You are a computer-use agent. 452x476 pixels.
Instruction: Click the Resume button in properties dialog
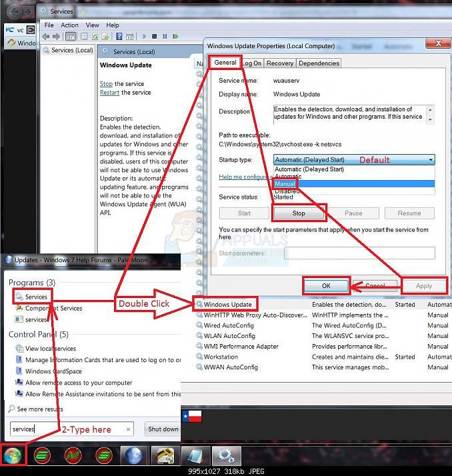(409, 213)
